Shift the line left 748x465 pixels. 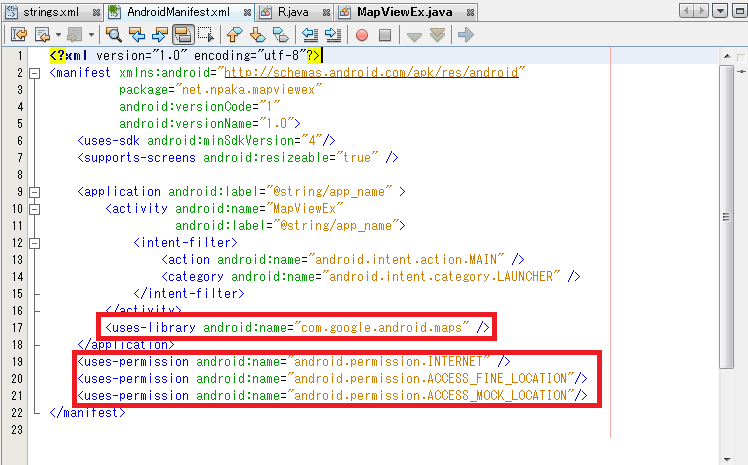[x=310, y=34]
